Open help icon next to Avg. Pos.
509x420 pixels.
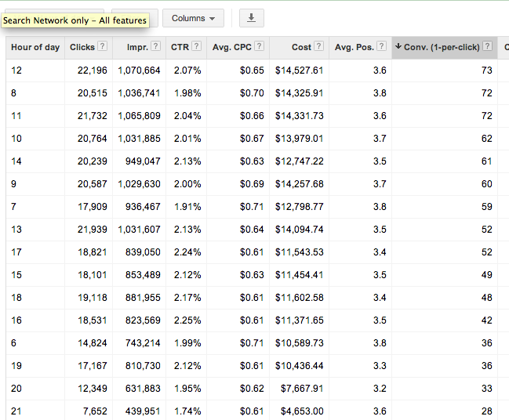tap(382, 46)
